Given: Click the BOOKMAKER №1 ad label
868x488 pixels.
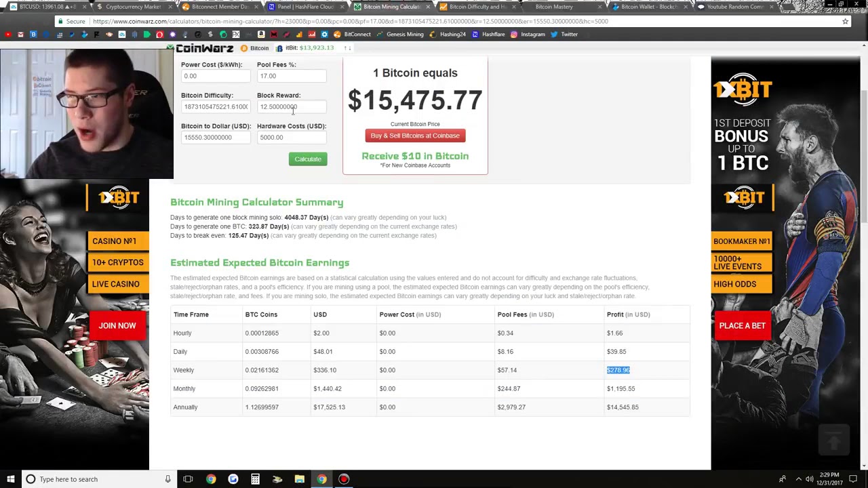Looking at the screenshot, I should pos(742,241).
